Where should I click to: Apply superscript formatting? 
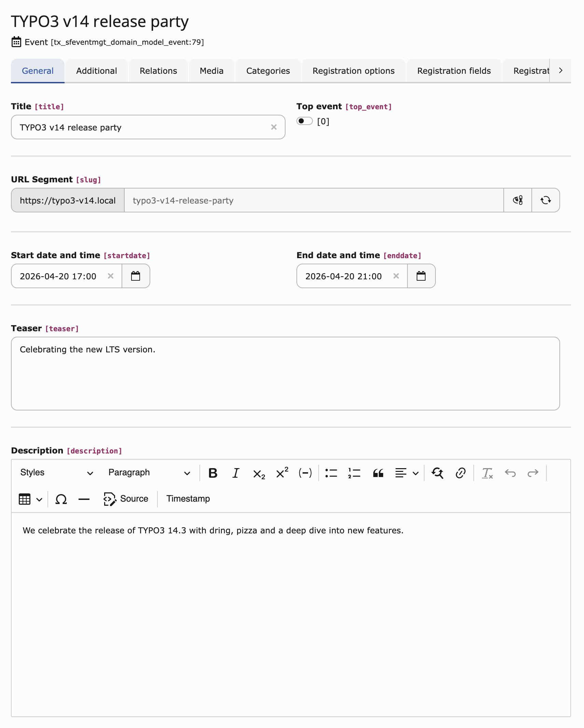click(x=282, y=473)
